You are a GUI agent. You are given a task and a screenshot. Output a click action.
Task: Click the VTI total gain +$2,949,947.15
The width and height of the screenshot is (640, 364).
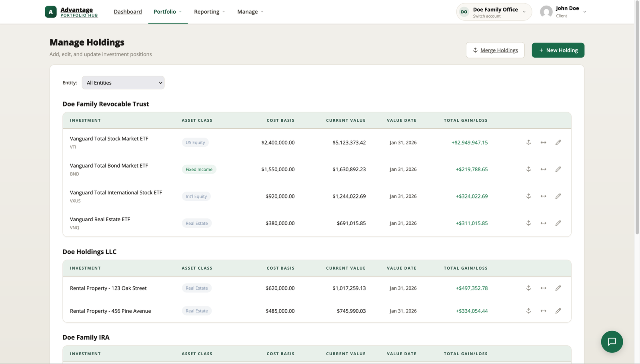tap(470, 142)
